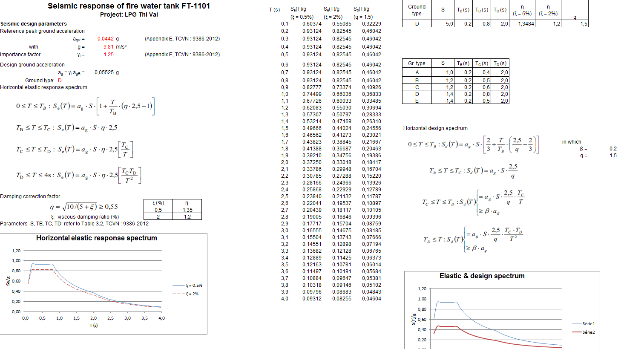644x349 pixels.
Task: Select the ξ (%) header in damping table
Action: tap(158, 203)
